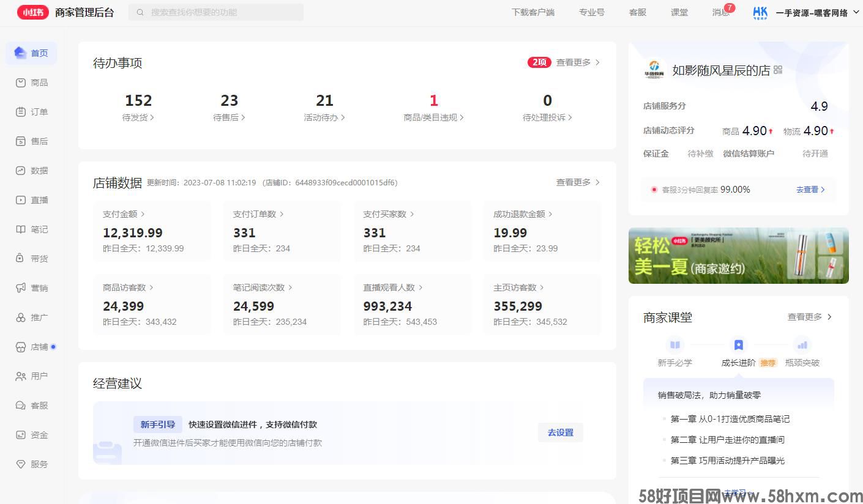Click the search magnifier icon
The width and height of the screenshot is (863, 504).
[x=140, y=12]
